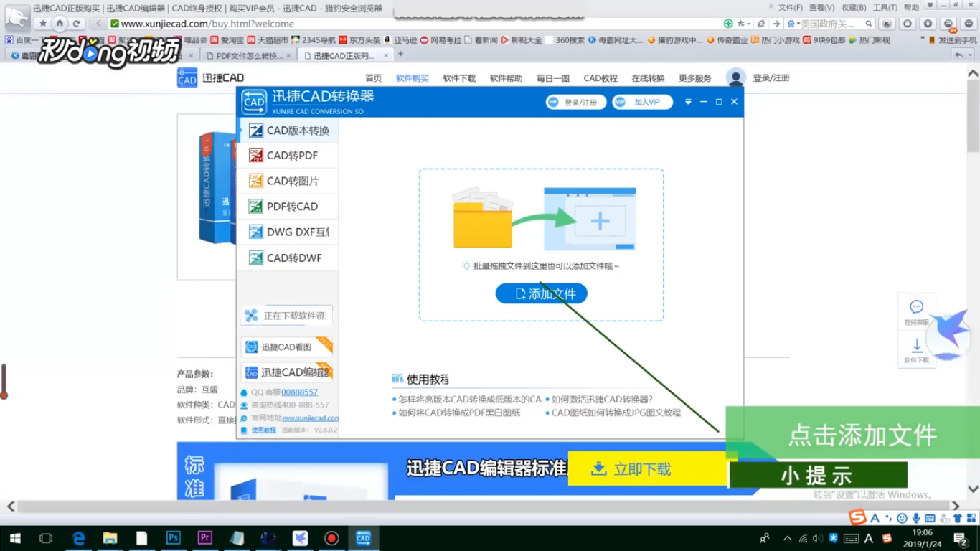980x551 pixels.
Task: Click screen recorder red taskbar icon
Action: [331, 538]
